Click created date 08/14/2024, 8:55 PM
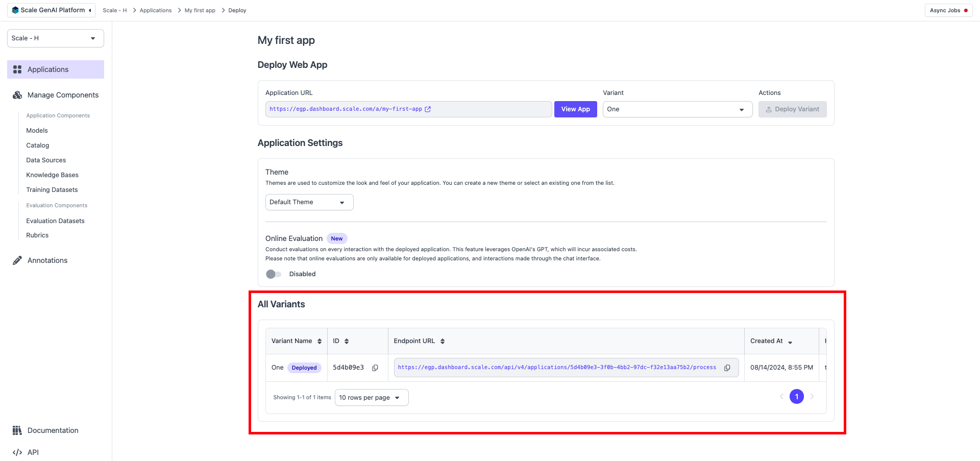This screenshot has width=980, height=461. [x=781, y=368]
